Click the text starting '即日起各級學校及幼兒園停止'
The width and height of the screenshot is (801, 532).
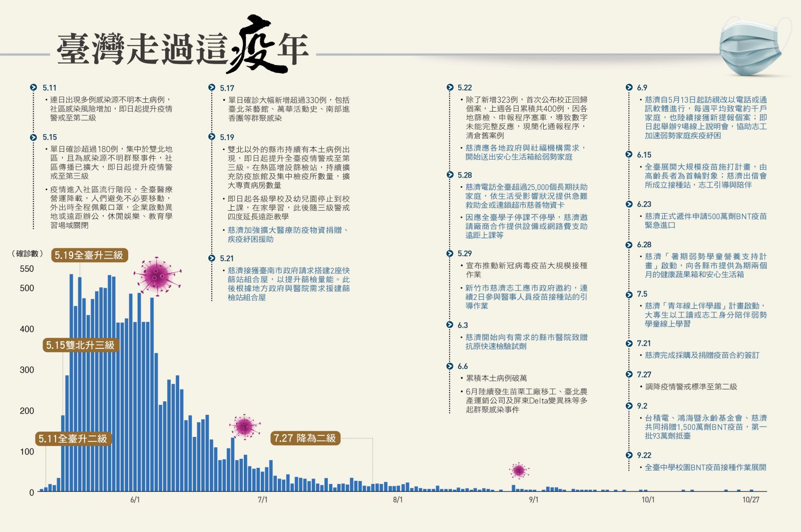[x=289, y=208]
